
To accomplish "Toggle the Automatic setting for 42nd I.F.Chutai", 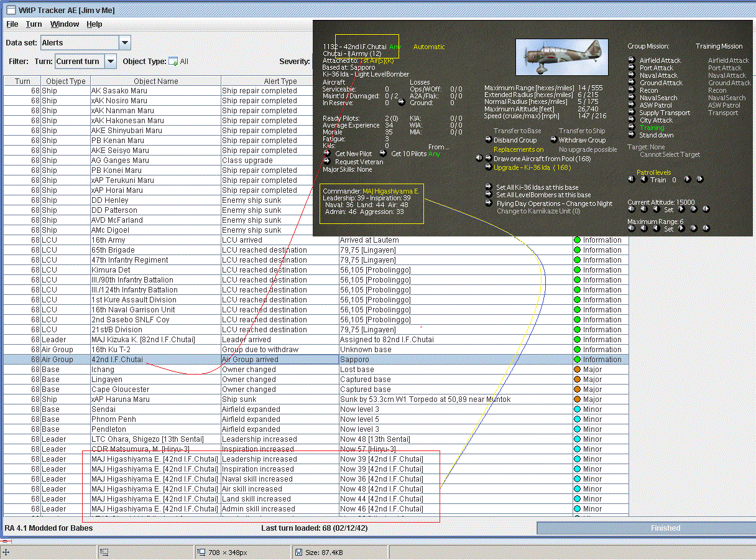I will click(x=429, y=47).
